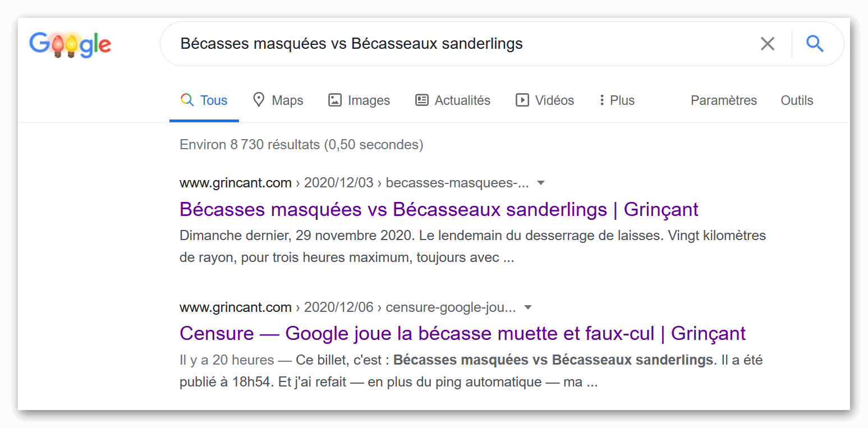Clear the search box with the X icon
Screen dimensions: 868x428
[768, 44]
